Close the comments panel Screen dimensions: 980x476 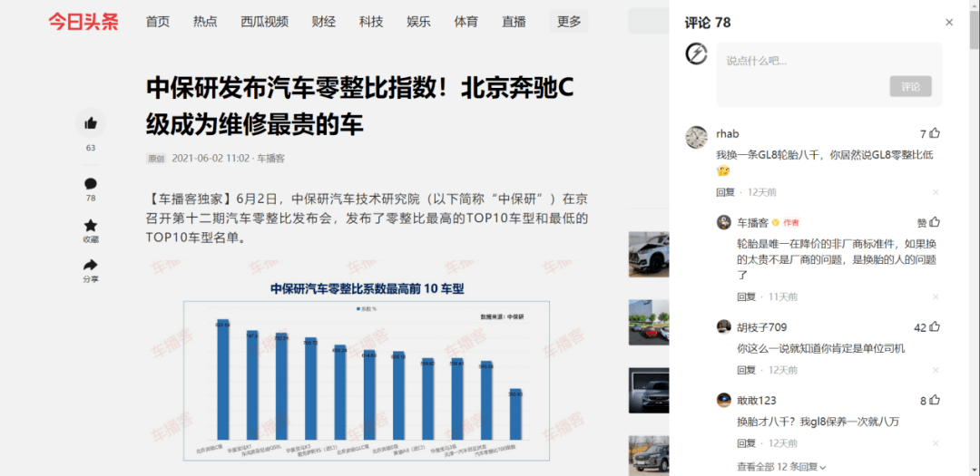click(x=949, y=23)
